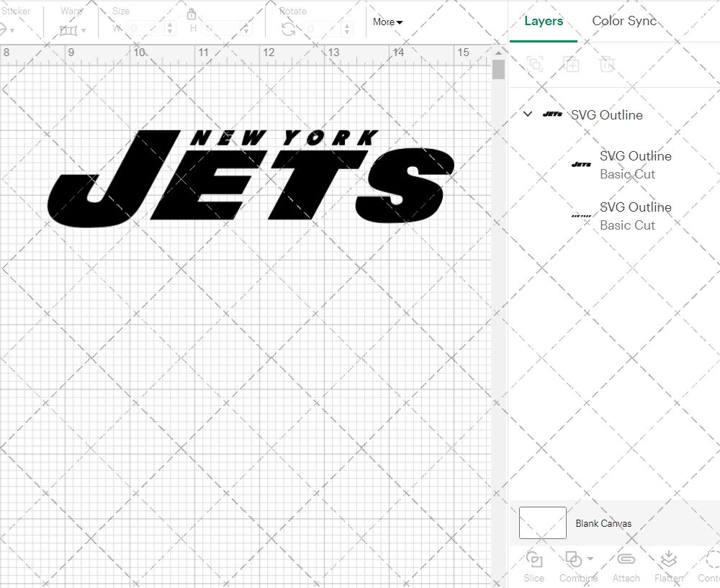720x588 pixels.
Task: Open the More dropdown menu
Action: pyautogui.click(x=387, y=22)
